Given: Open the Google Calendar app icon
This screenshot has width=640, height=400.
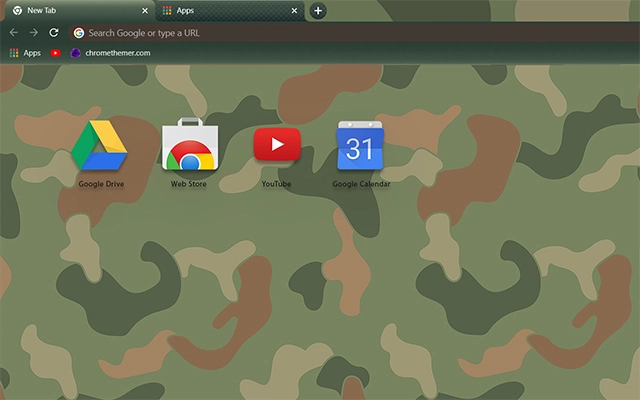Looking at the screenshot, I should [360, 145].
